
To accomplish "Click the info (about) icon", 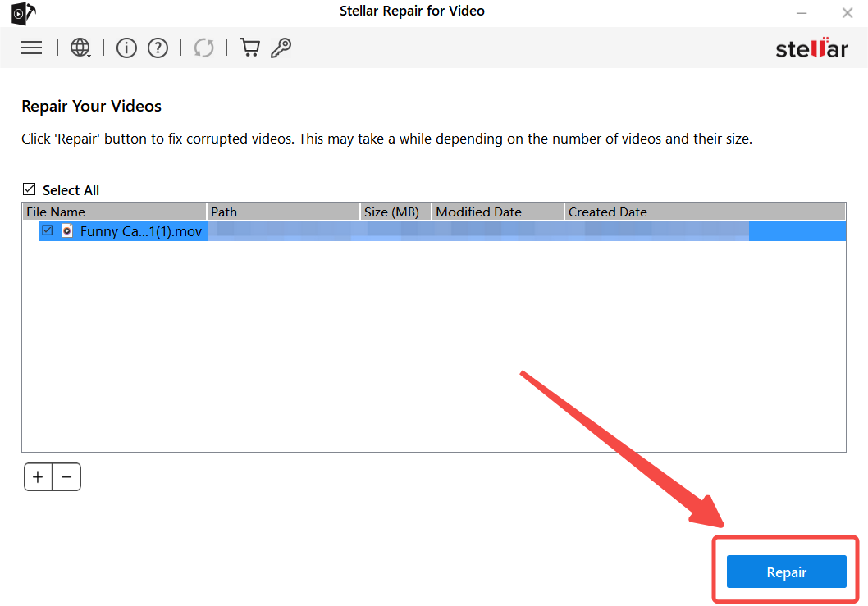I will [126, 48].
